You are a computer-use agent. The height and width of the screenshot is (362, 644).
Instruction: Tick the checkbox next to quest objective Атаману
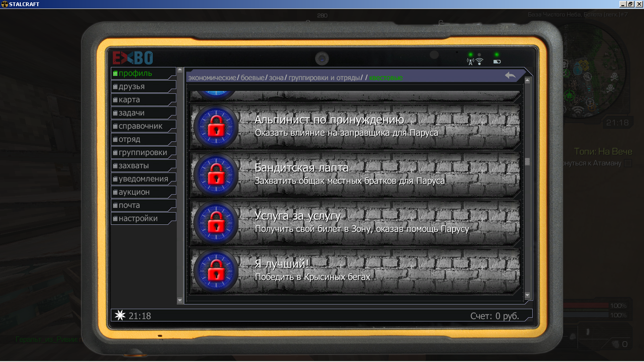point(628,163)
